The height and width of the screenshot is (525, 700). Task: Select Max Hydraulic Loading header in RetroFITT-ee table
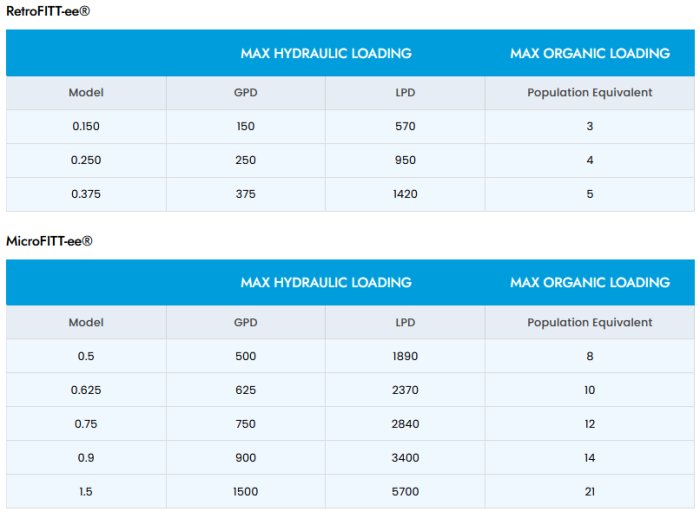pyautogui.click(x=326, y=53)
